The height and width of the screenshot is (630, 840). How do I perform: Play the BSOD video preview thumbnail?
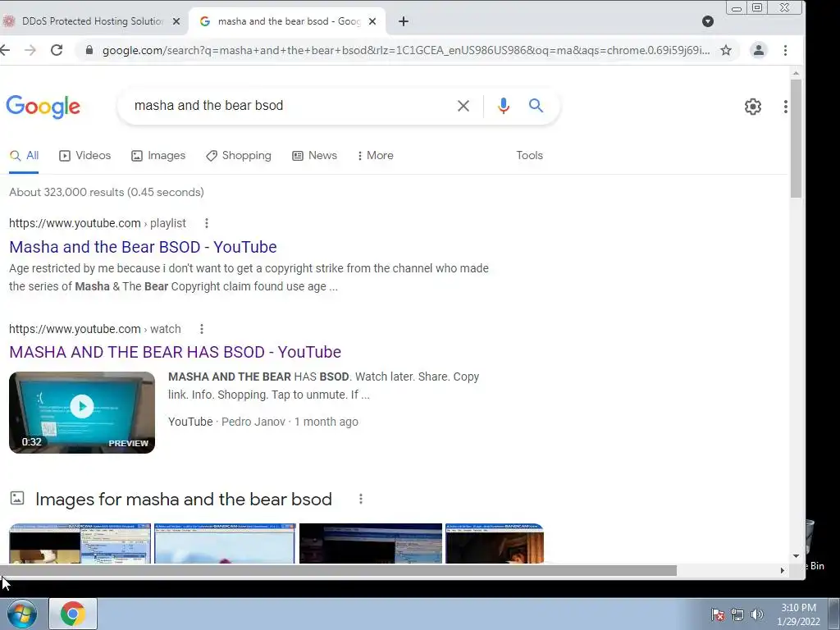(x=82, y=413)
